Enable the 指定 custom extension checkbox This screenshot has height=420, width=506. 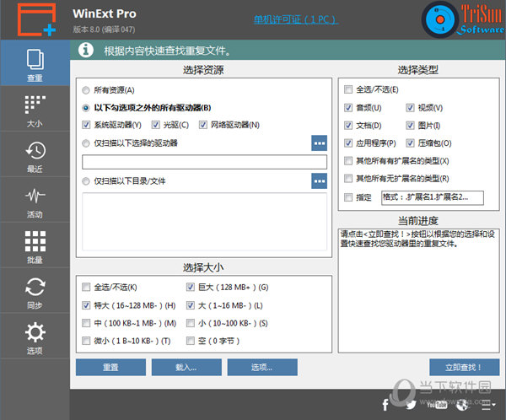pos(348,197)
